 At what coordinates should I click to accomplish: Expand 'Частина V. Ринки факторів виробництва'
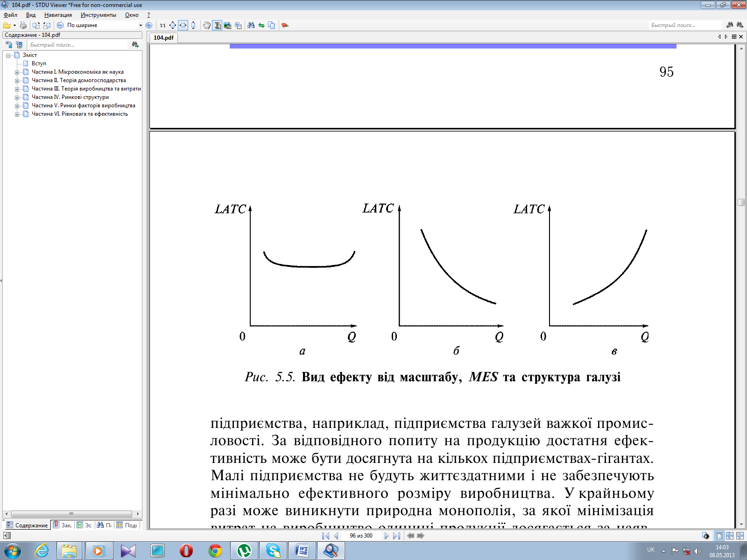coord(17,105)
